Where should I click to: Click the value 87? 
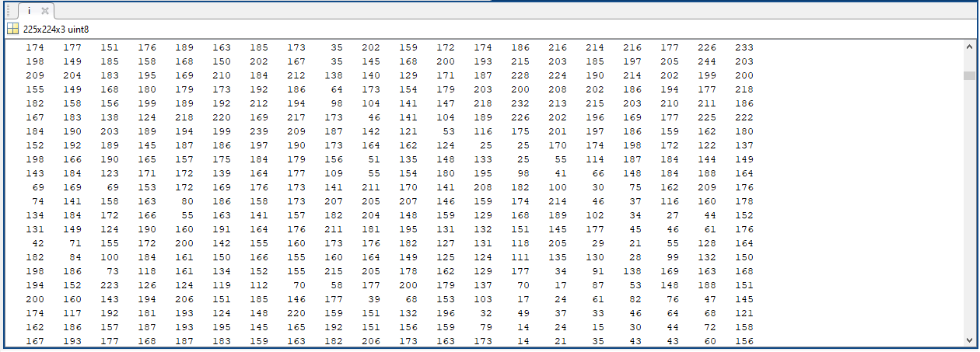tap(598, 285)
